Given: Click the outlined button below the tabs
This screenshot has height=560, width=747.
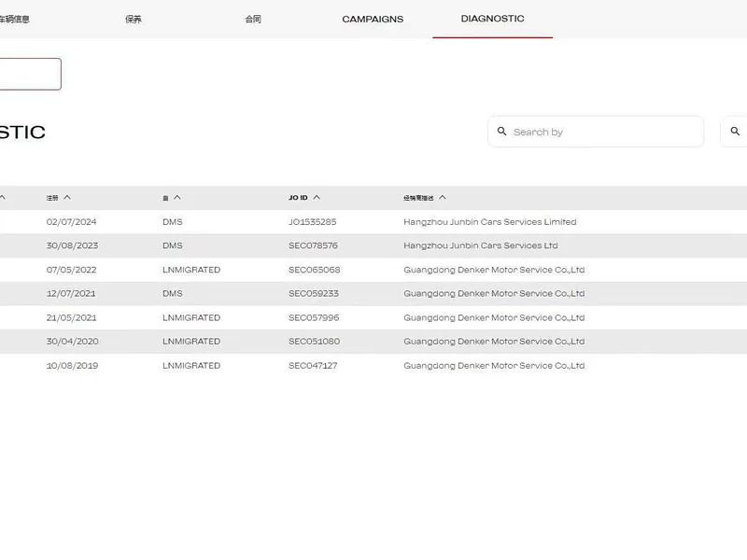Looking at the screenshot, I should (x=30, y=74).
